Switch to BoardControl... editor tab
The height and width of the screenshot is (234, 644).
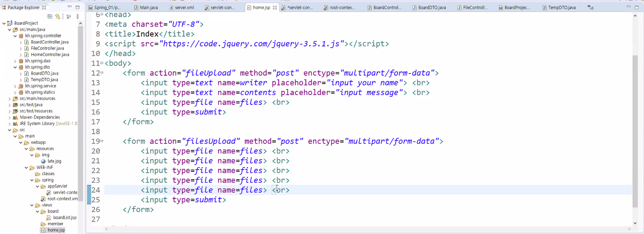point(384,8)
